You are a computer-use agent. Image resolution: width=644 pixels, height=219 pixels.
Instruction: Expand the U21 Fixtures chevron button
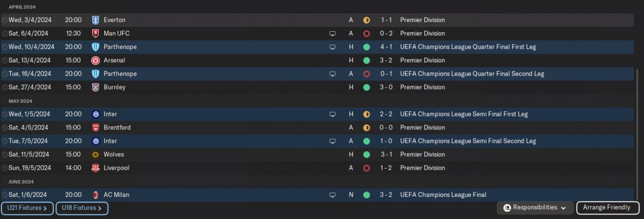coord(27,208)
